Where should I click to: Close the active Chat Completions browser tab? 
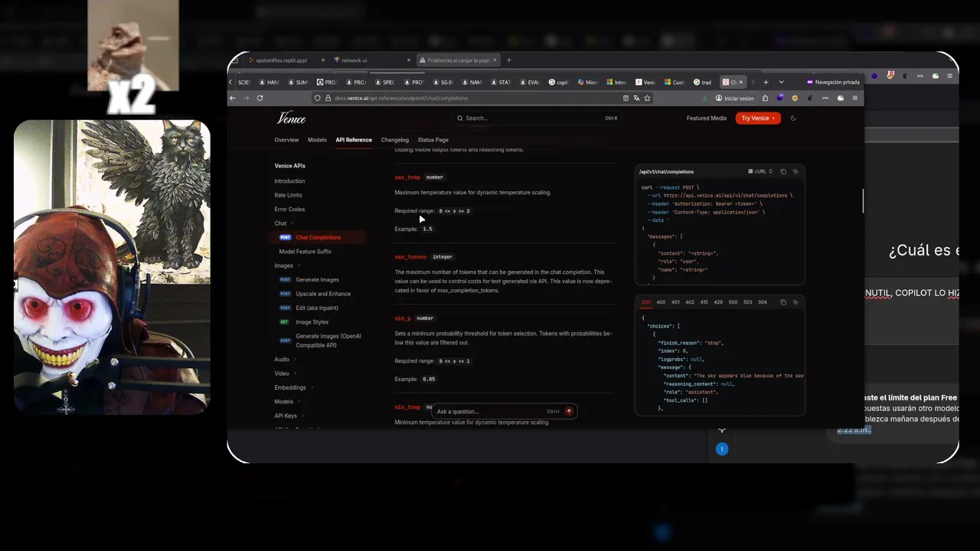740,82
